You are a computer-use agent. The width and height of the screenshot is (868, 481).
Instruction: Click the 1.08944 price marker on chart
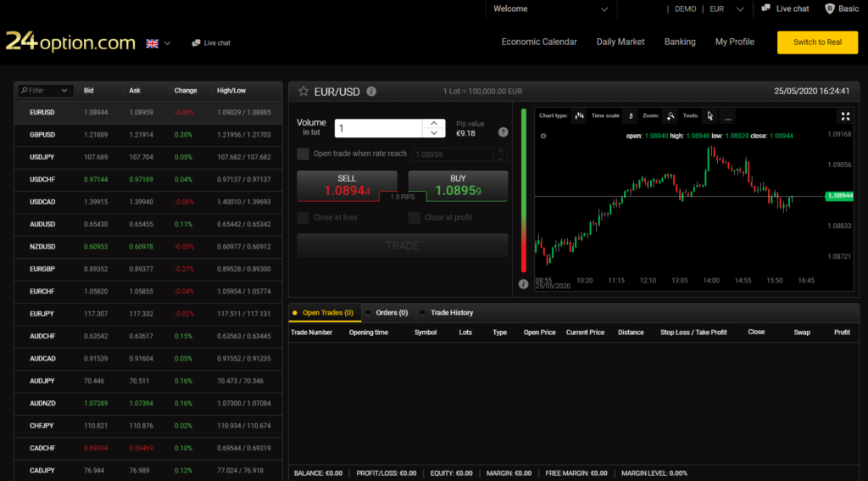tap(840, 196)
